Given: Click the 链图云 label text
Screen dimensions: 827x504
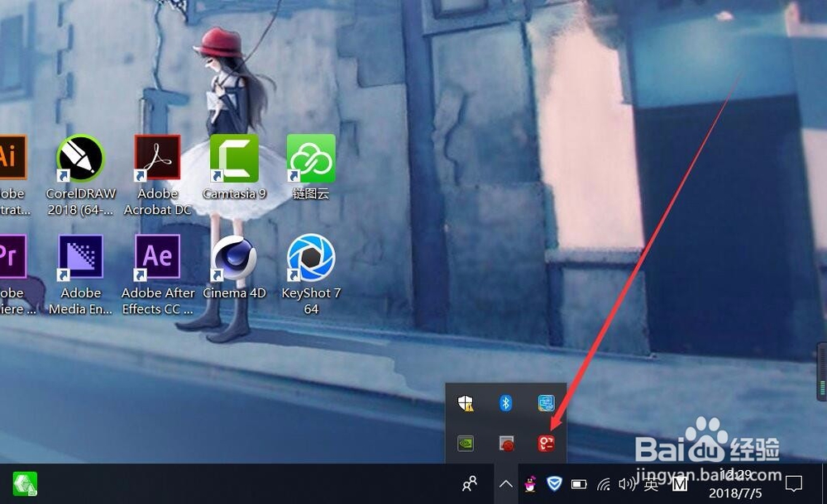Looking at the screenshot, I should coord(311,193).
